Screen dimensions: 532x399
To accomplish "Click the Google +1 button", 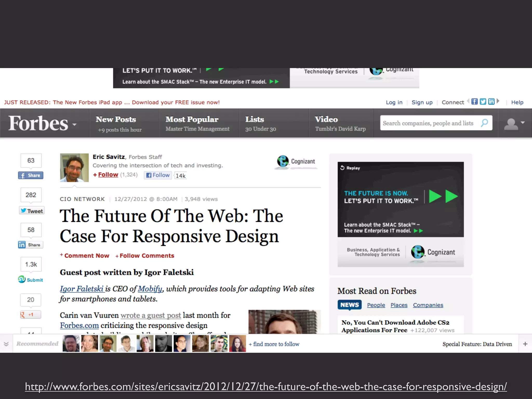I will click(x=31, y=315).
